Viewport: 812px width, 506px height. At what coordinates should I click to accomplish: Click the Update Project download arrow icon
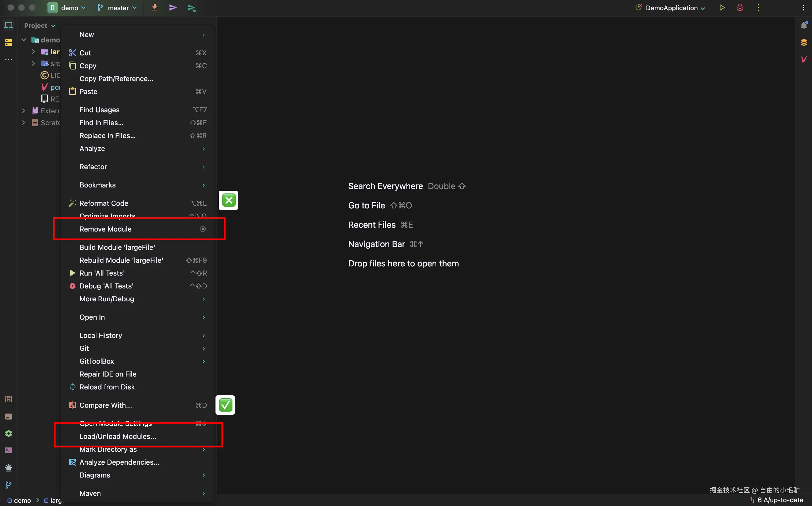click(155, 8)
